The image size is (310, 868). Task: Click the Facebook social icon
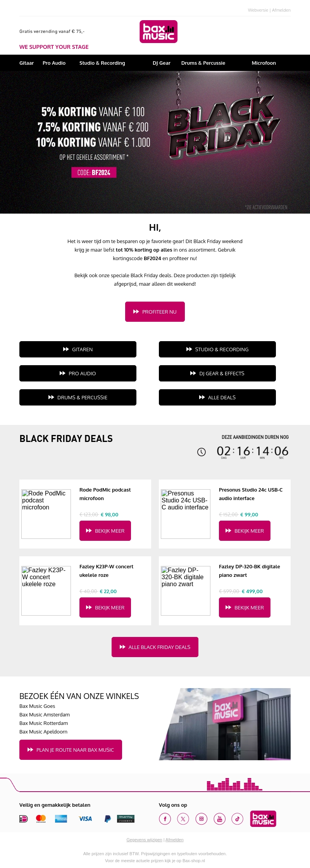point(165,819)
